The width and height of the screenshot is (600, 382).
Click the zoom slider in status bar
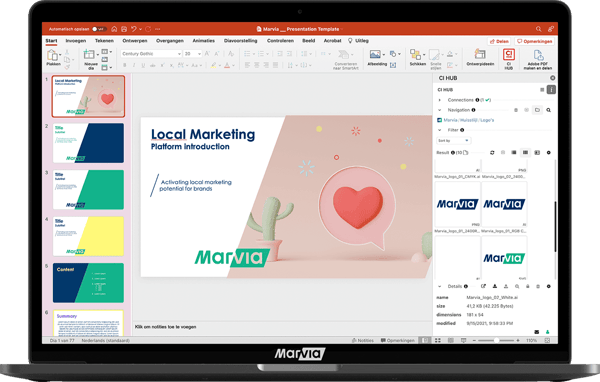point(496,340)
